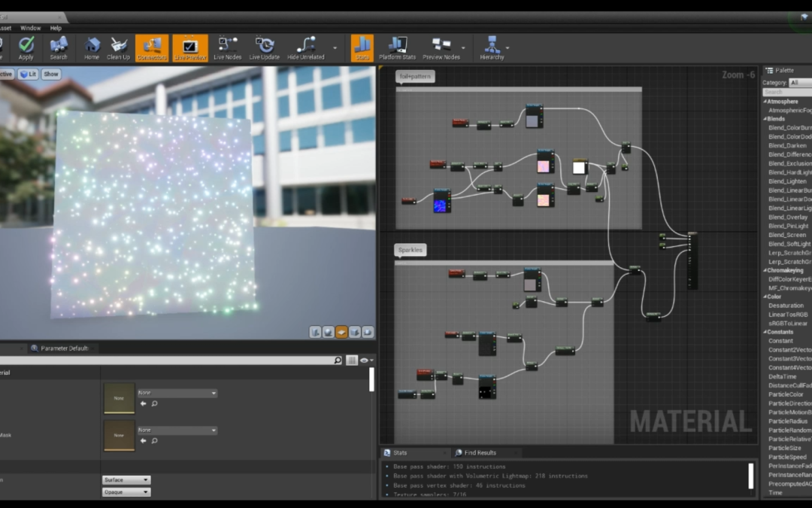The image size is (812, 508).
Task: Open the Help menu
Action: click(x=56, y=28)
